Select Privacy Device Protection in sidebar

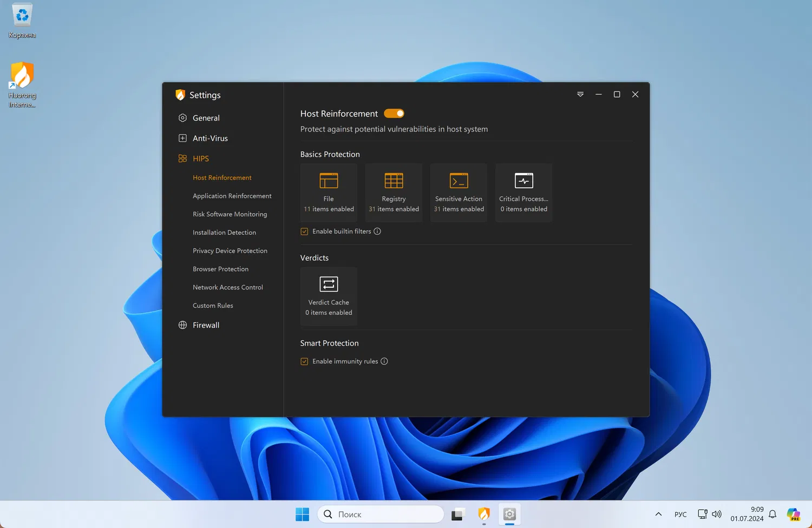230,251
